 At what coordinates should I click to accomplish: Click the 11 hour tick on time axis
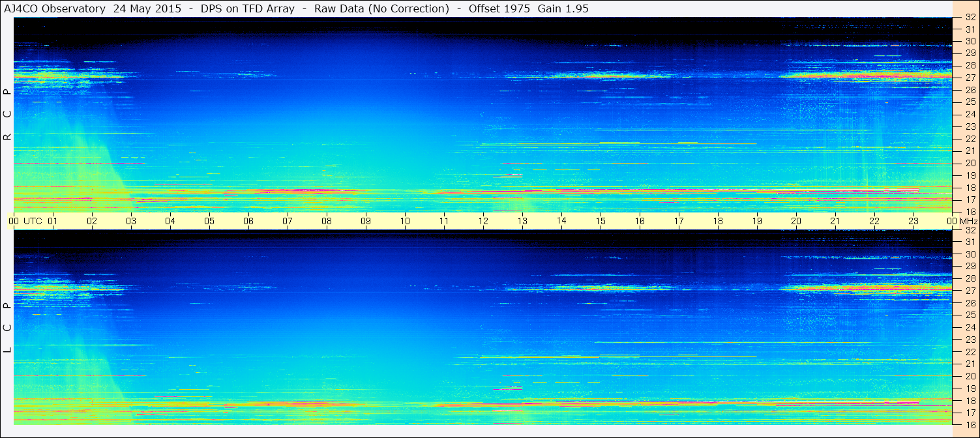(x=444, y=221)
